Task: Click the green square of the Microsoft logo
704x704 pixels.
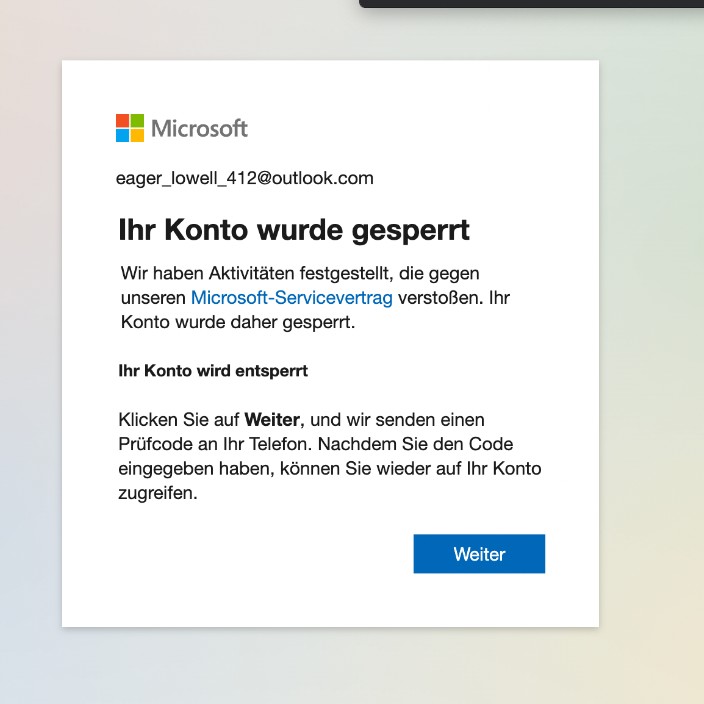Action: (137, 121)
